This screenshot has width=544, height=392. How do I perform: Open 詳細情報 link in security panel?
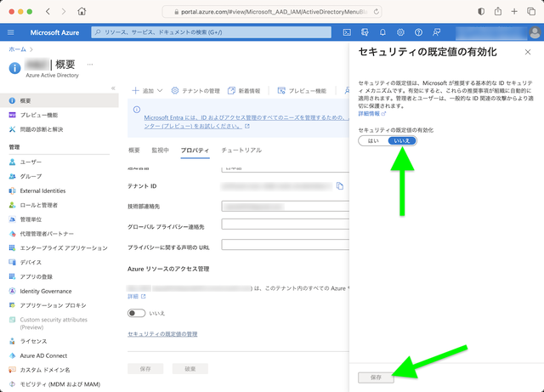[372, 114]
